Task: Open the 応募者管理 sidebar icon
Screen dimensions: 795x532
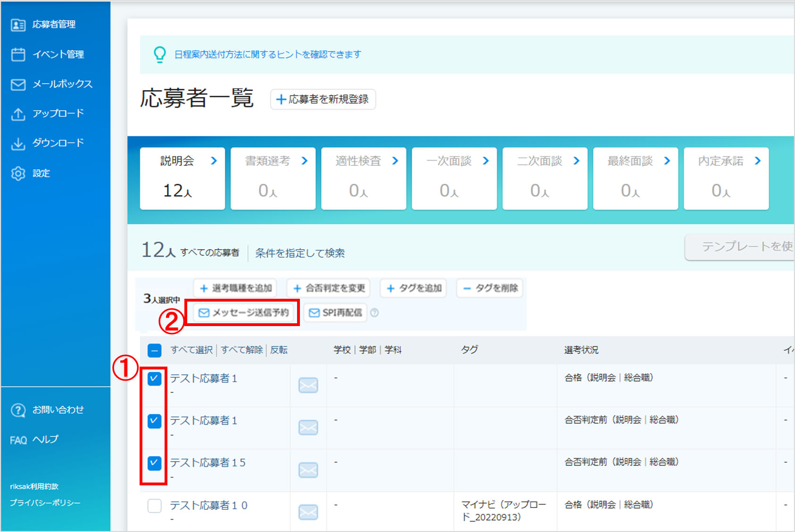Action: [x=17, y=25]
